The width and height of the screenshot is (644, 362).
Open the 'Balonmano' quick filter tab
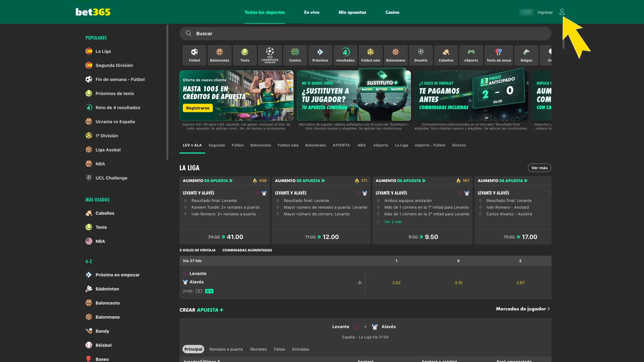pos(315,145)
